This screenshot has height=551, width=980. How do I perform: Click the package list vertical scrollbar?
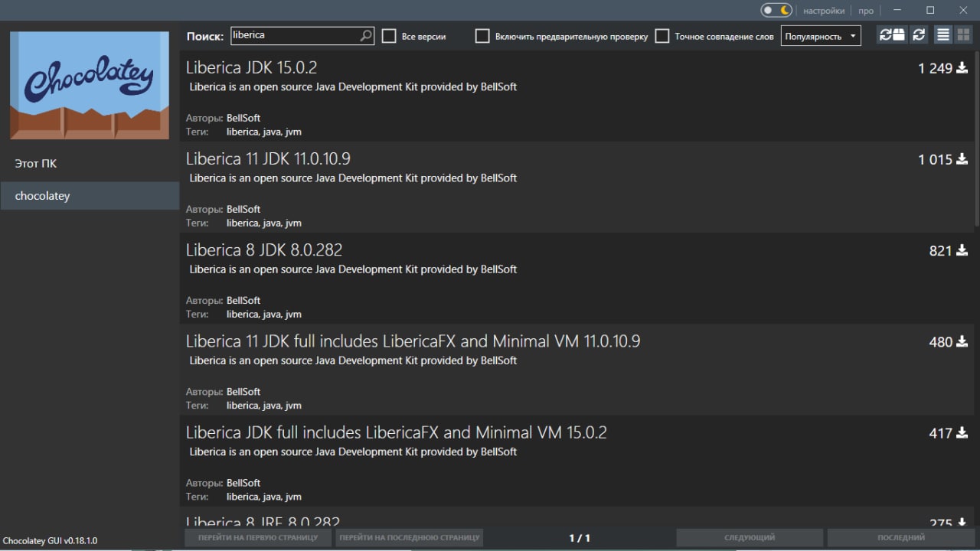tap(977, 138)
